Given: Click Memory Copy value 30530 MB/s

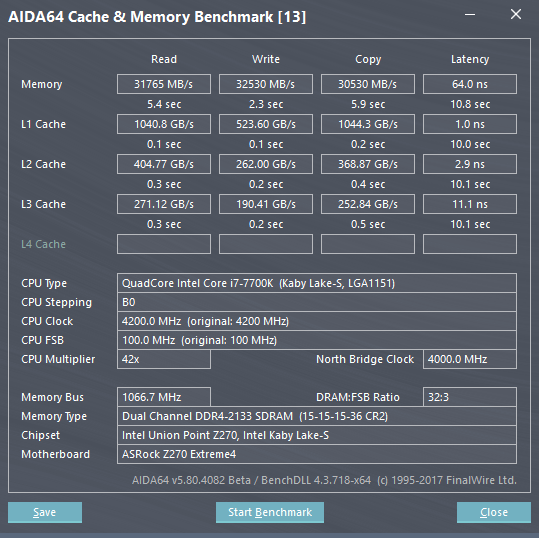Looking at the screenshot, I should pyautogui.click(x=368, y=84).
